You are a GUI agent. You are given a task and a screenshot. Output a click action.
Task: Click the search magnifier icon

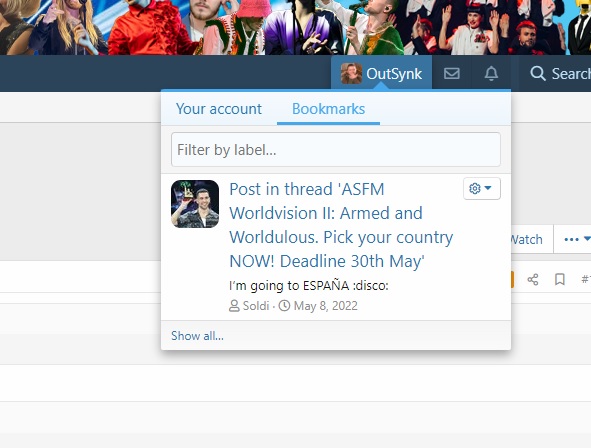click(x=538, y=73)
